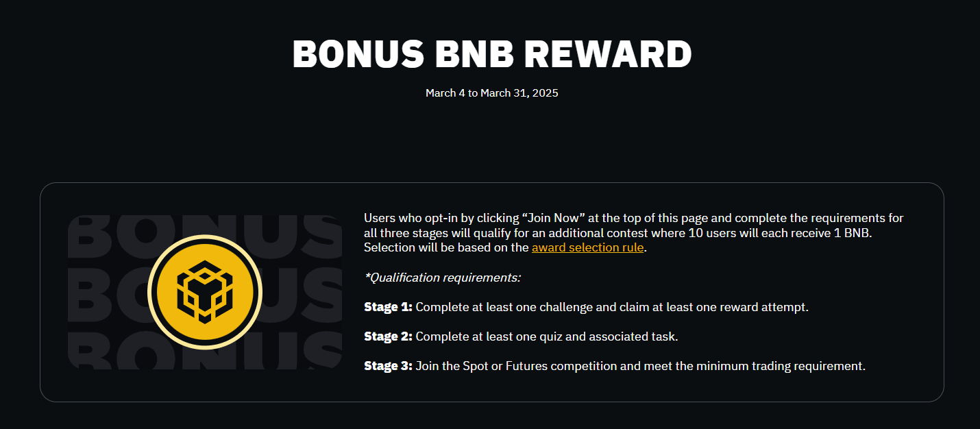The image size is (980, 429).
Task: Click "Selection will be based on the" text
Action: tap(447, 247)
